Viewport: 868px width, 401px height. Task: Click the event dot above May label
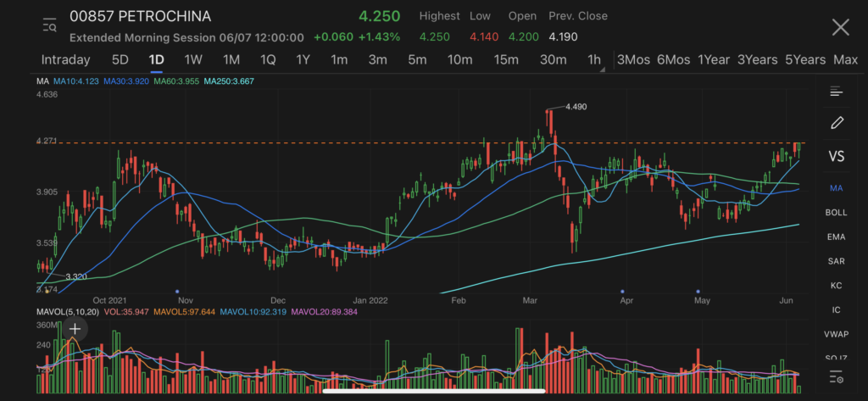click(698, 291)
